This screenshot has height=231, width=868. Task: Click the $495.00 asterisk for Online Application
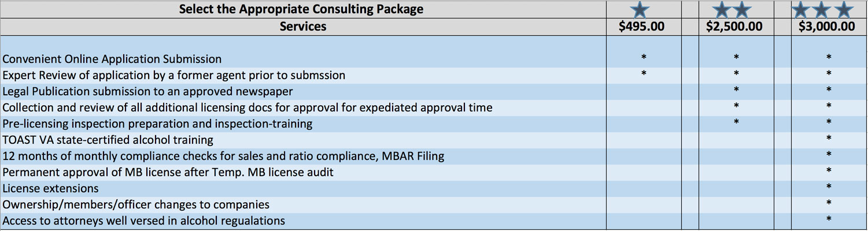(x=642, y=58)
